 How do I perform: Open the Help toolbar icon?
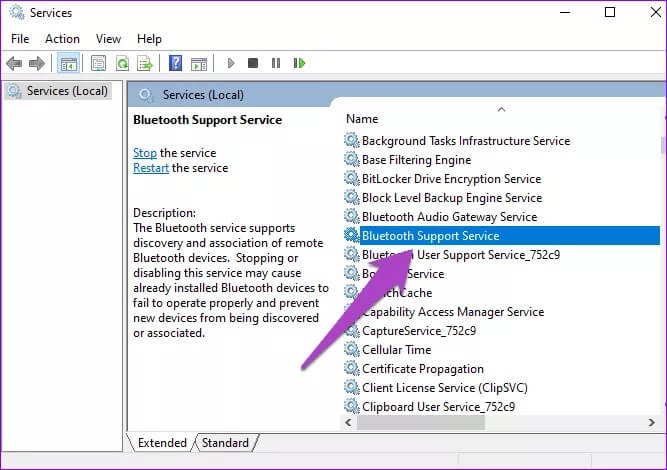click(175, 64)
